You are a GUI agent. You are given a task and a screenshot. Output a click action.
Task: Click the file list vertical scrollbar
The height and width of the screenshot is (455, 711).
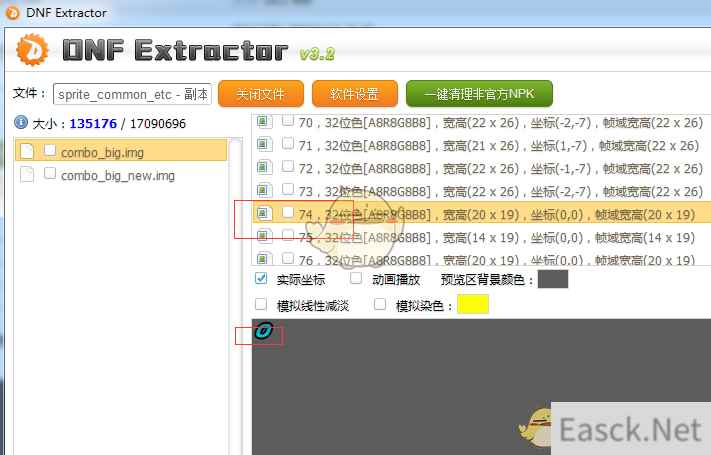(235, 295)
